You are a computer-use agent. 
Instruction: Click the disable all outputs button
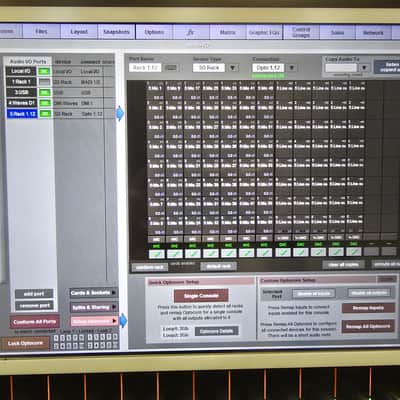[369, 293]
